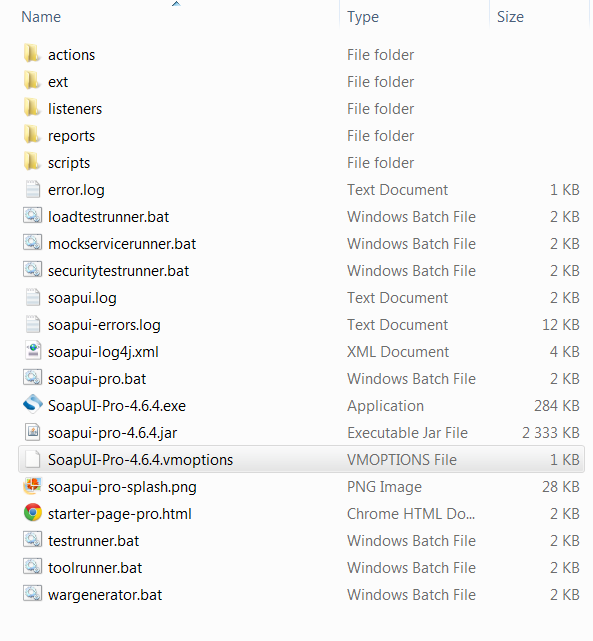This screenshot has height=641, width=593.
Task: Select the toolrunner.bat file name
Action: 95,567
